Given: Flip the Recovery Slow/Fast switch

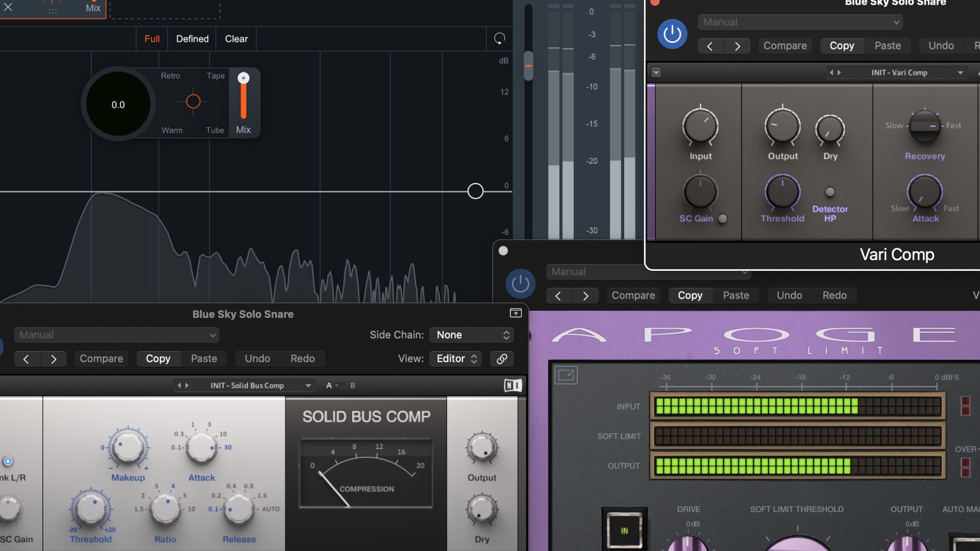Looking at the screenshot, I should (x=924, y=126).
